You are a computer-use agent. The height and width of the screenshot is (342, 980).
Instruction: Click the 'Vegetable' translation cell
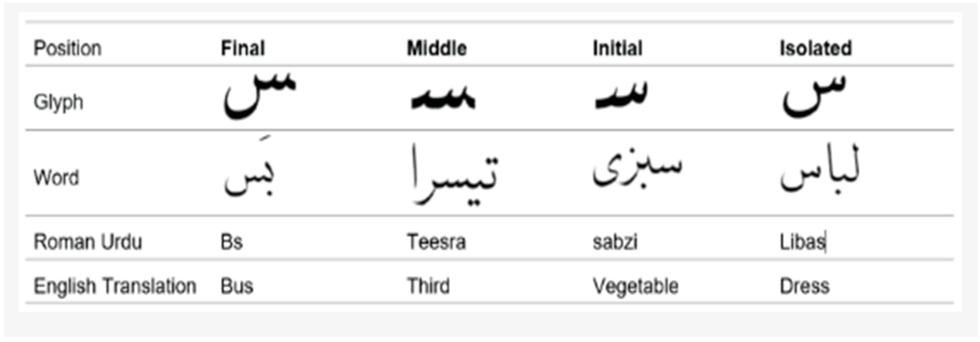(635, 286)
